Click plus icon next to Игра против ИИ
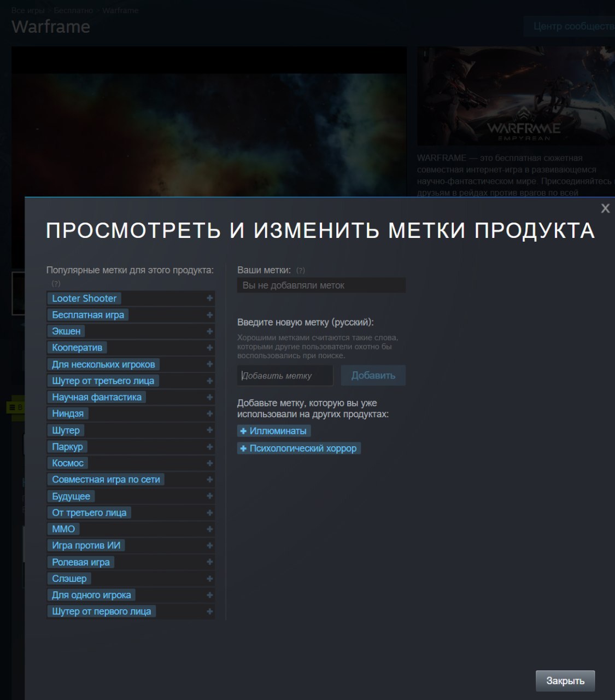Screen dimensions: 615x700 click(x=209, y=545)
